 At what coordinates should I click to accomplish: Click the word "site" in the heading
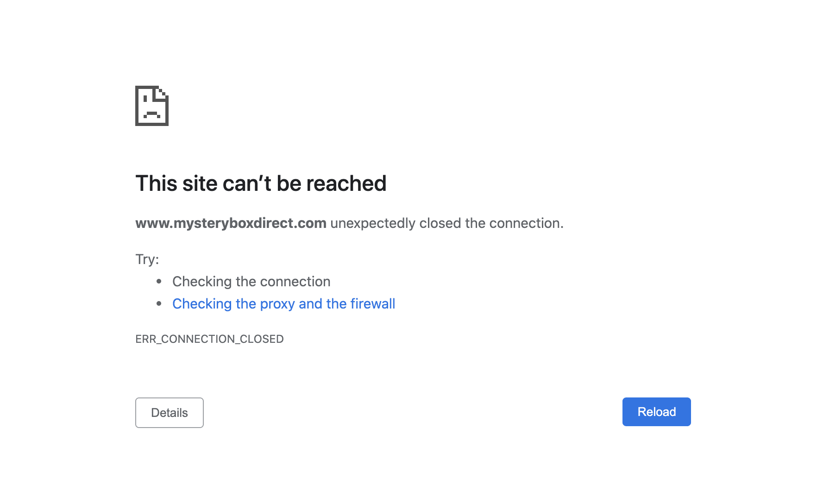(x=200, y=183)
